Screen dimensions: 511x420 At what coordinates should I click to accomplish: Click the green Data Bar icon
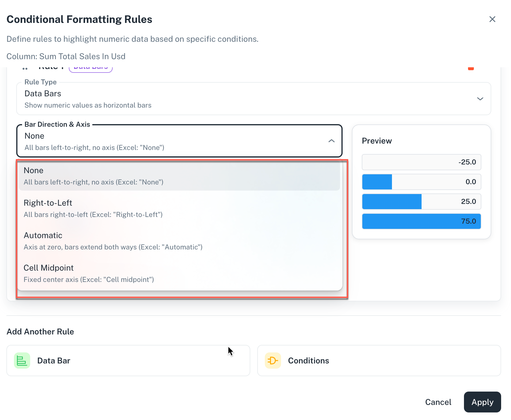[x=22, y=361]
